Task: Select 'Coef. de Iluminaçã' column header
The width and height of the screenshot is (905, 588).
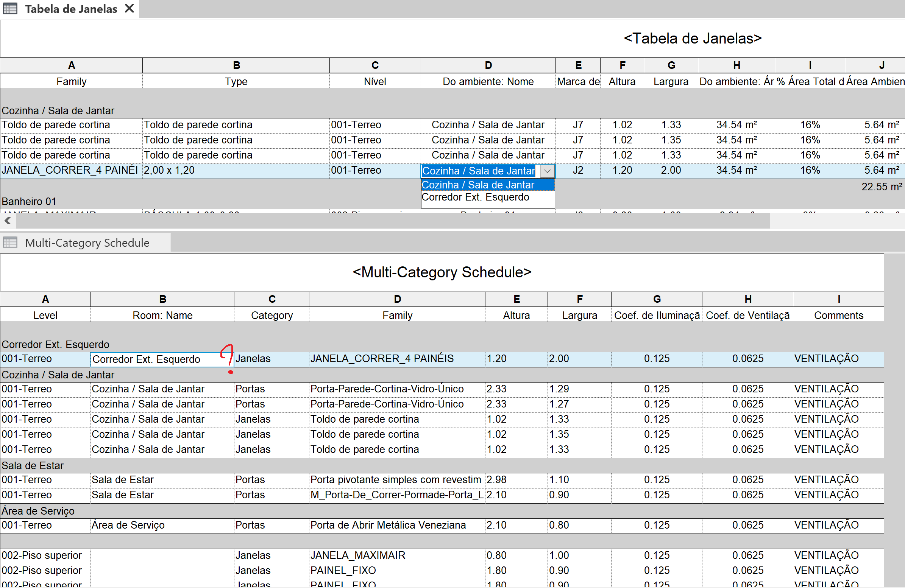Action: (657, 315)
